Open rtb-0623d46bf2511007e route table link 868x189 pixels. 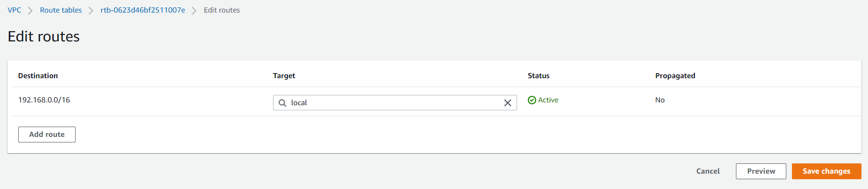tap(143, 10)
